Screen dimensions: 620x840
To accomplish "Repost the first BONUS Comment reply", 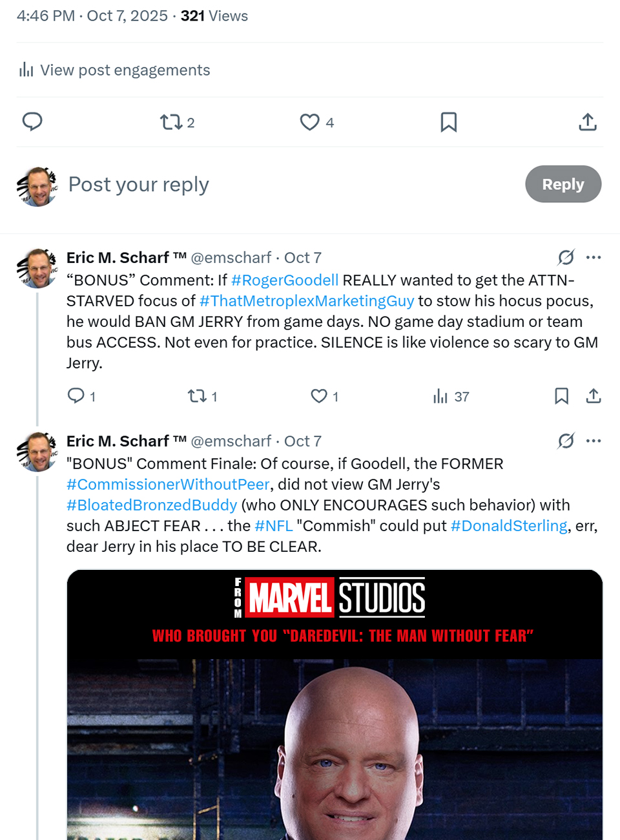I will (196, 396).
